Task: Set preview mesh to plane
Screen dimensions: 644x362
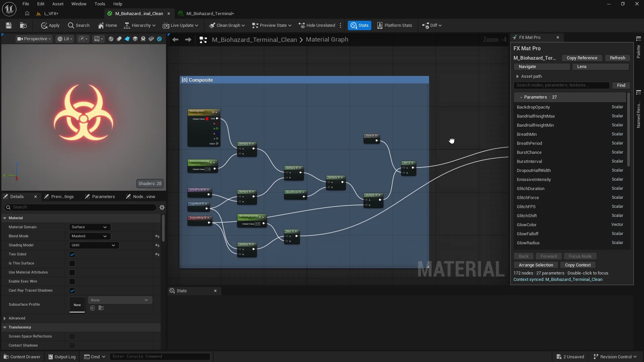Action: [127, 39]
